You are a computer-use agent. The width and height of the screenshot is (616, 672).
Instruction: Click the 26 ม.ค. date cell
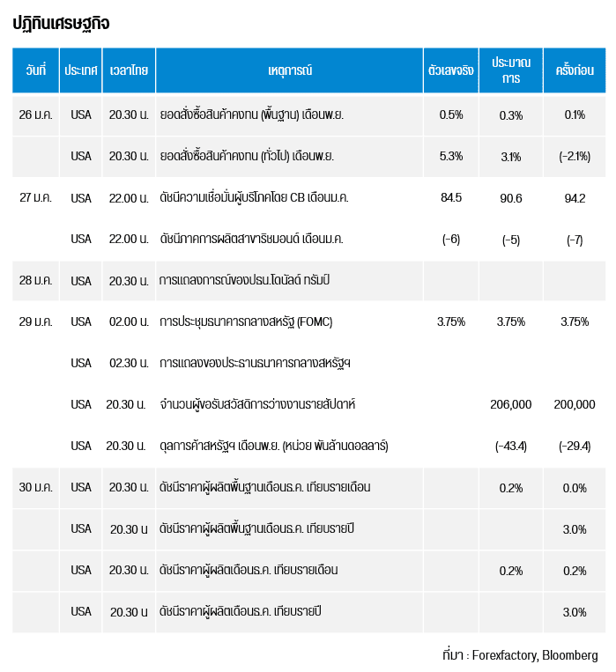click(35, 114)
